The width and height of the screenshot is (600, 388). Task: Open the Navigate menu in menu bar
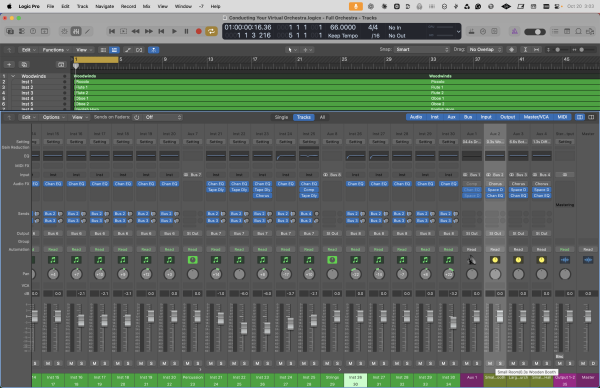click(104, 6)
